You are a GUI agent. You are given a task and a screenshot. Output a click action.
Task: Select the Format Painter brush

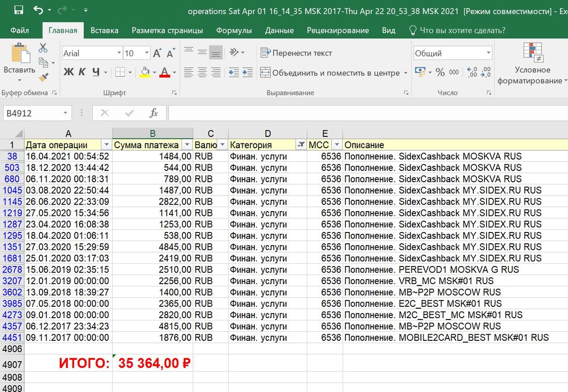[x=44, y=77]
